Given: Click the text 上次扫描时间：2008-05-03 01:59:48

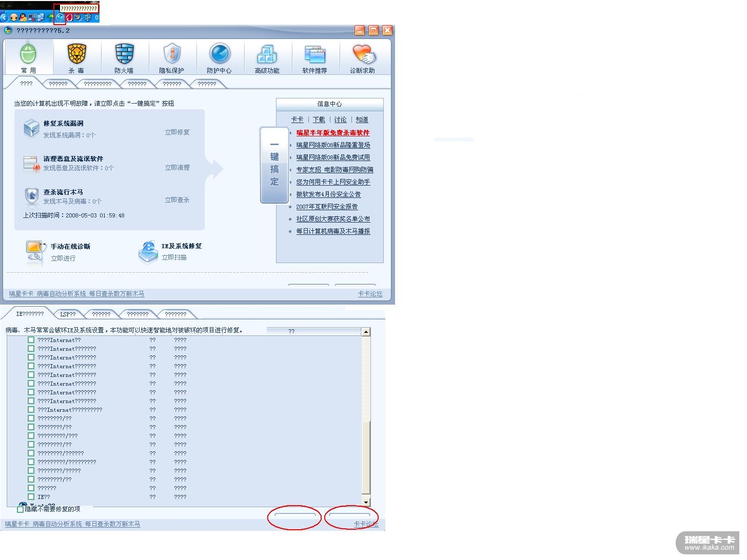Looking at the screenshot, I should [x=74, y=215].
